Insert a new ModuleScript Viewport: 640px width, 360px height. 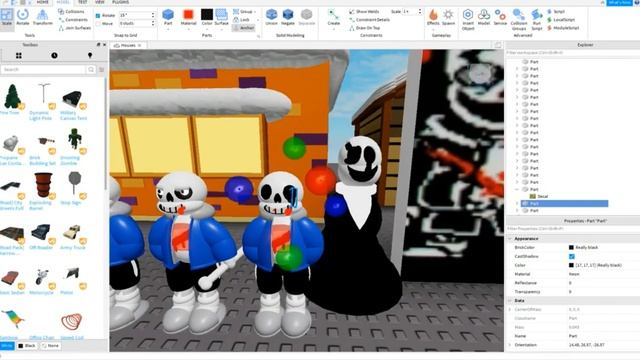tap(563, 28)
